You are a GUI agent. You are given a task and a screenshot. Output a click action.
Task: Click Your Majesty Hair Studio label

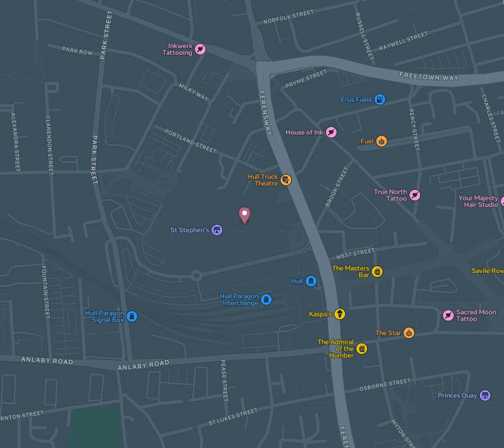click(x=478, y=201)
